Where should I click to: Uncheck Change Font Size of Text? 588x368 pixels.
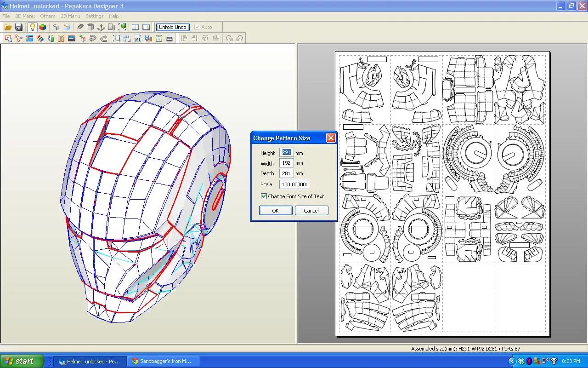264,196
